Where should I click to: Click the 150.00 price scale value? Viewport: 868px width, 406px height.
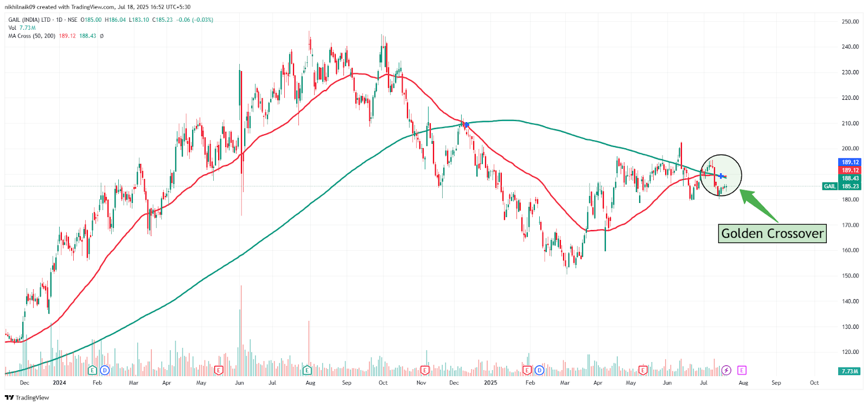click(850, 276)
